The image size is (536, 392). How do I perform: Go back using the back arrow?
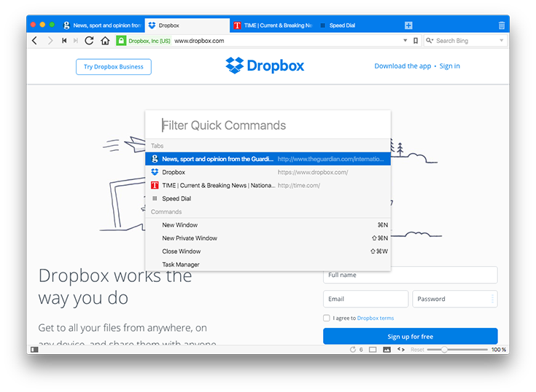[34, 41]
